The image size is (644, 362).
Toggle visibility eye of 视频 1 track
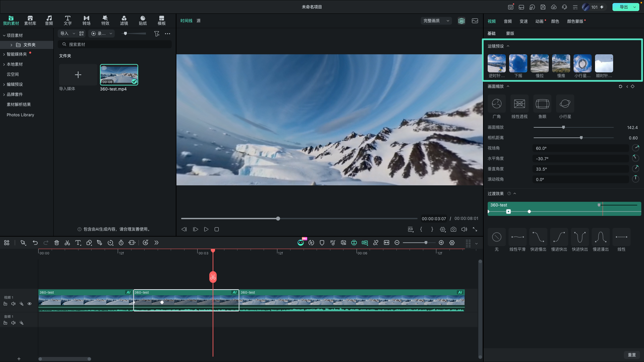pos(30,304)
